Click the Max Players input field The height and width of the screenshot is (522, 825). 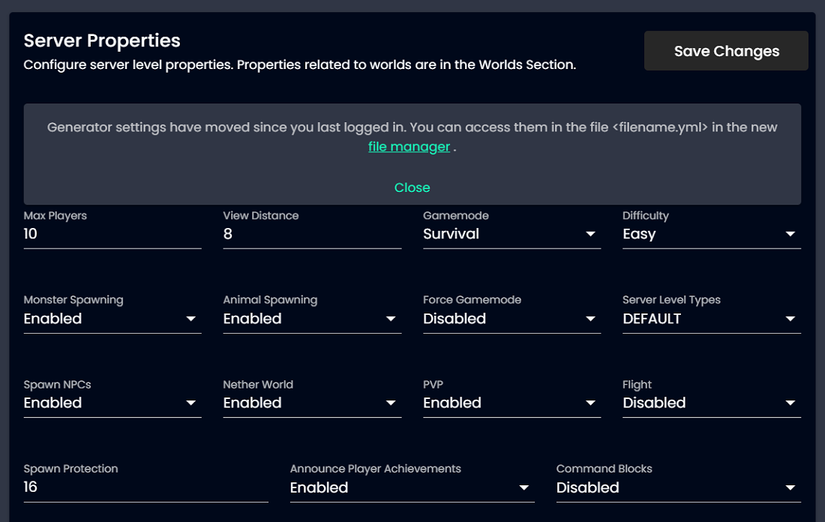112,234
